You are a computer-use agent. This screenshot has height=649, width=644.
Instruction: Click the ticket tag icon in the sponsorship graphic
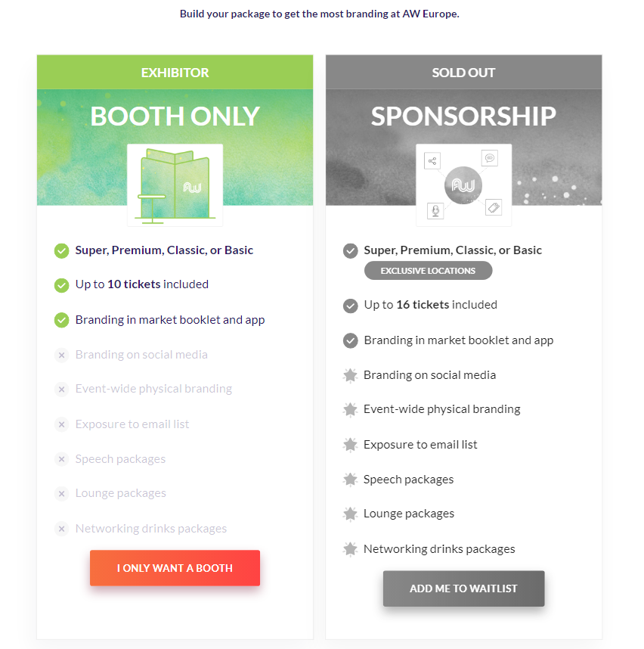coord(494,207)
